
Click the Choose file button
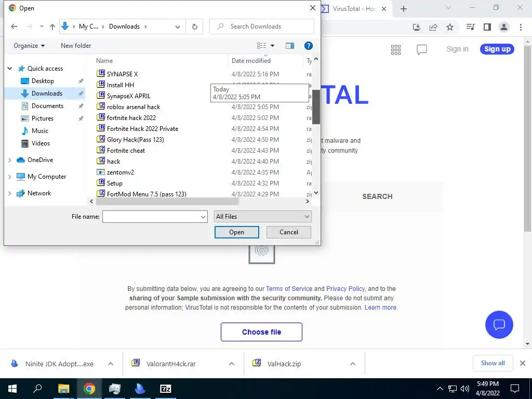(x=261, y=332)
